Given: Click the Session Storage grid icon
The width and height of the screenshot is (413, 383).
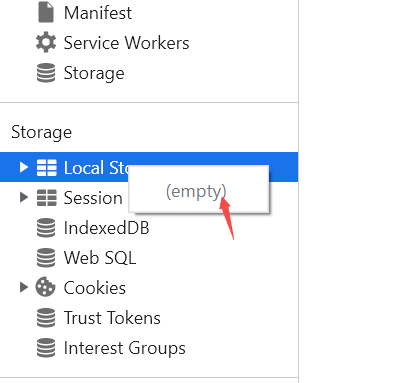Looking at the screenshot, I should (46, 198).
